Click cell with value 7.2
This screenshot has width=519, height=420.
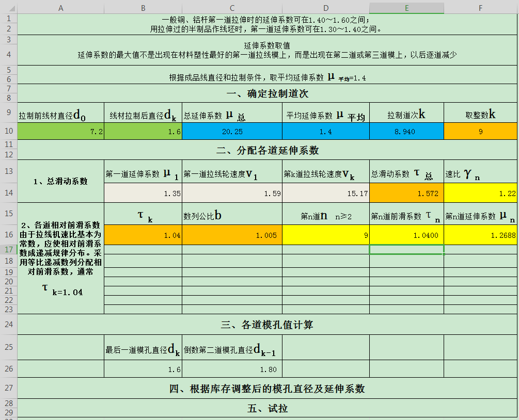pyautogui.click(x=60, y=131)
